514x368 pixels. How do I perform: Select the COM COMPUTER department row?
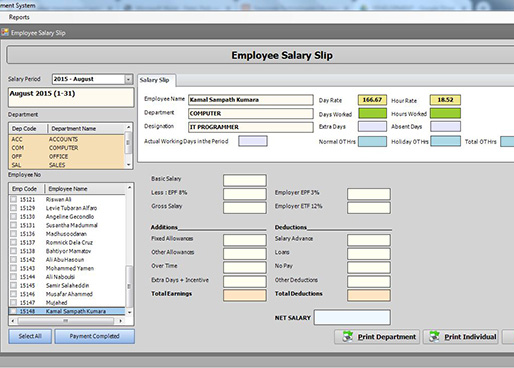coord(67,148)
